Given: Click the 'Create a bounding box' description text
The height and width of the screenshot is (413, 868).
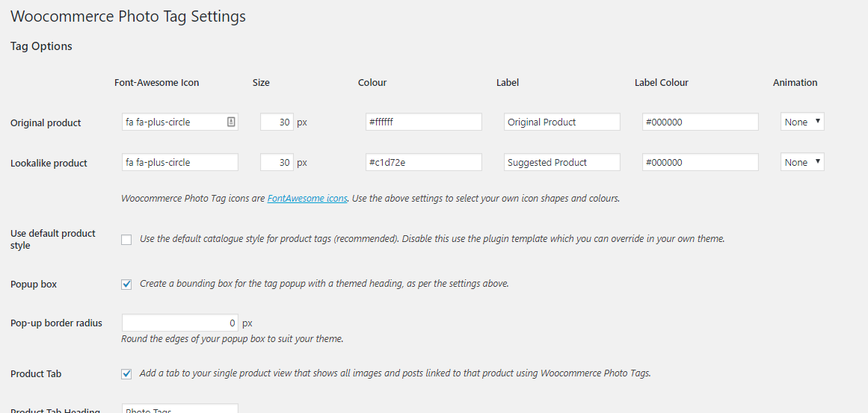Looking at the screenshot, I should pos(324,284).
